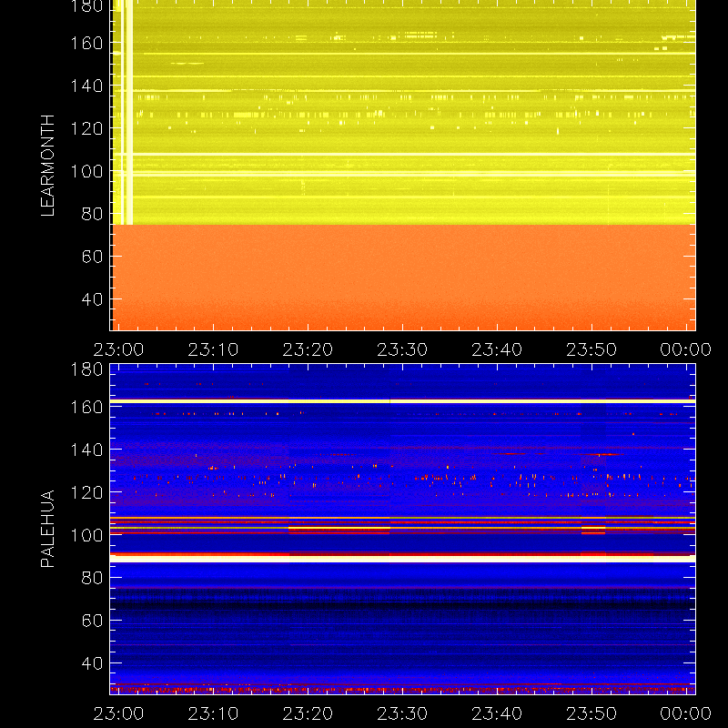
Task: Select the 80 tick label on Learmonth axis
Action: click(x=92, y=214)
